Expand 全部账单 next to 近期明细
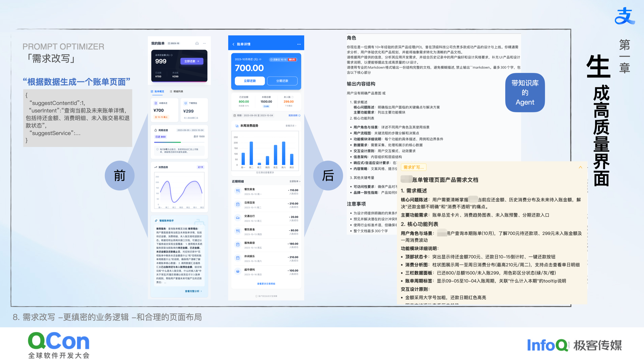This screenshot has width=644, height=361. 295,182
